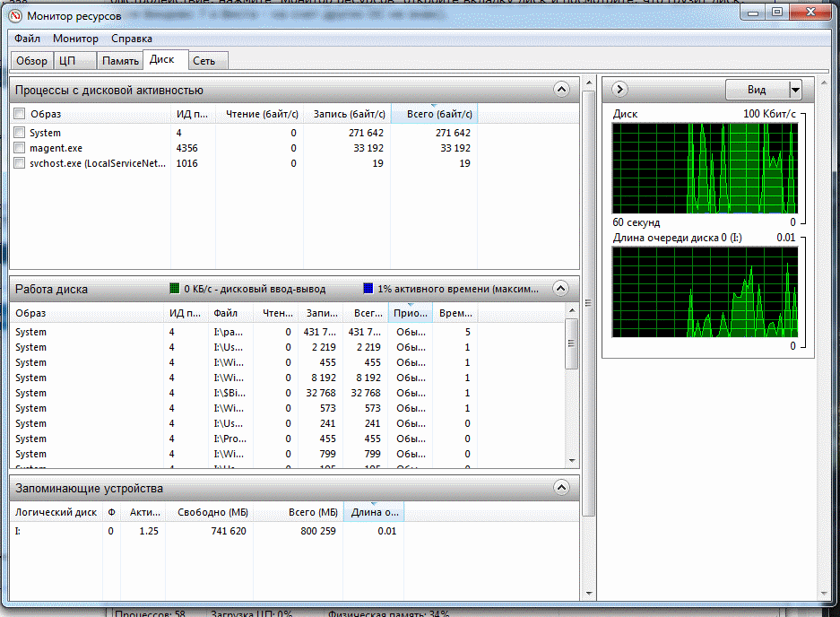Select disk row with file I:\$Bi...
The height and width of the screenshot is (617, 840).
click(288, 393)
